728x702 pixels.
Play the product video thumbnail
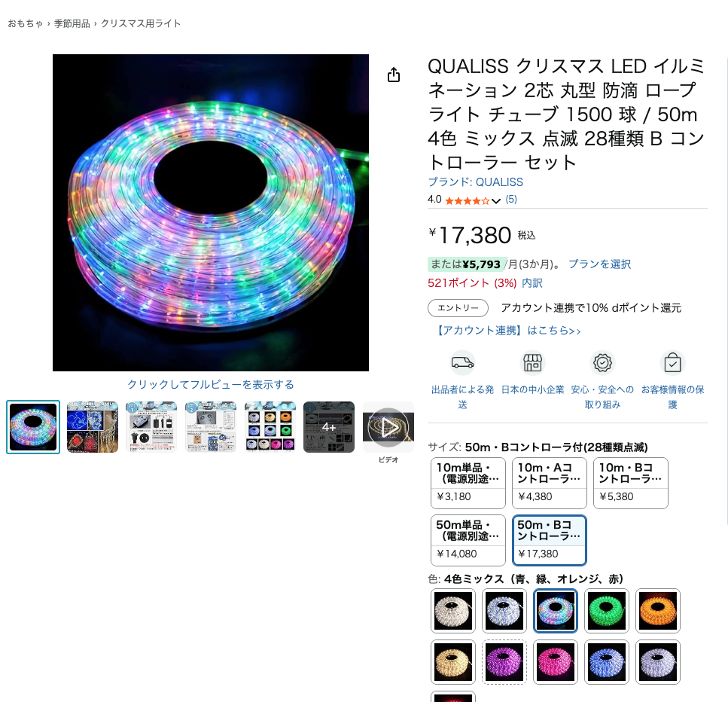tap(388, 427)
